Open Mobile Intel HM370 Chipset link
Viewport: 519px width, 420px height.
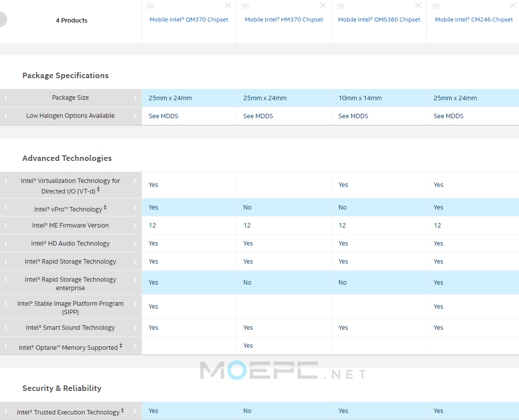[x=284, y=20]
